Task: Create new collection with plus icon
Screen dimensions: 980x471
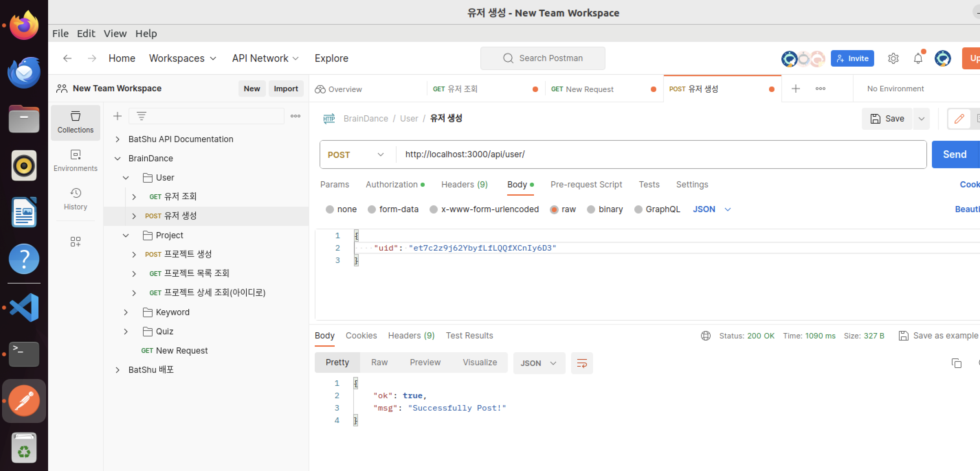Action: 118,116
